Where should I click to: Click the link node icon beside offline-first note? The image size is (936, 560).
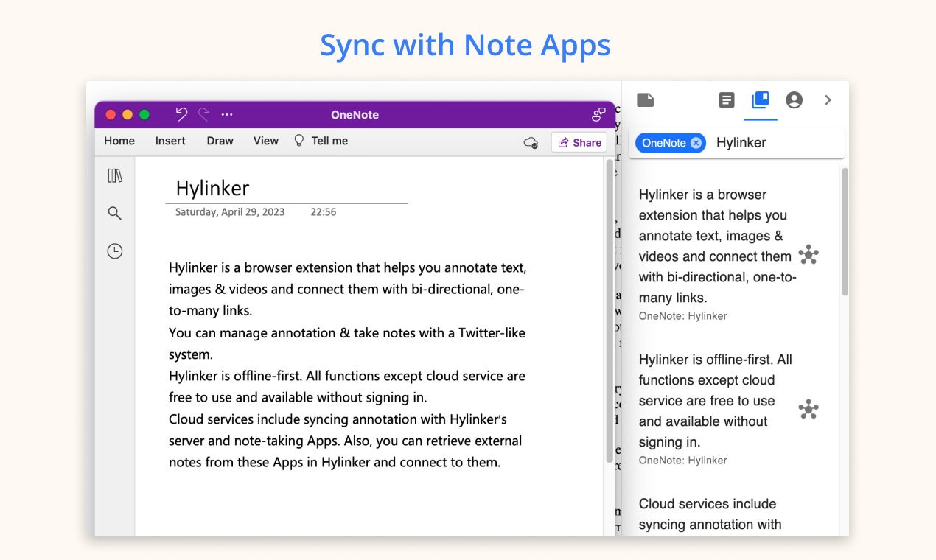click(x=808, y=410)
